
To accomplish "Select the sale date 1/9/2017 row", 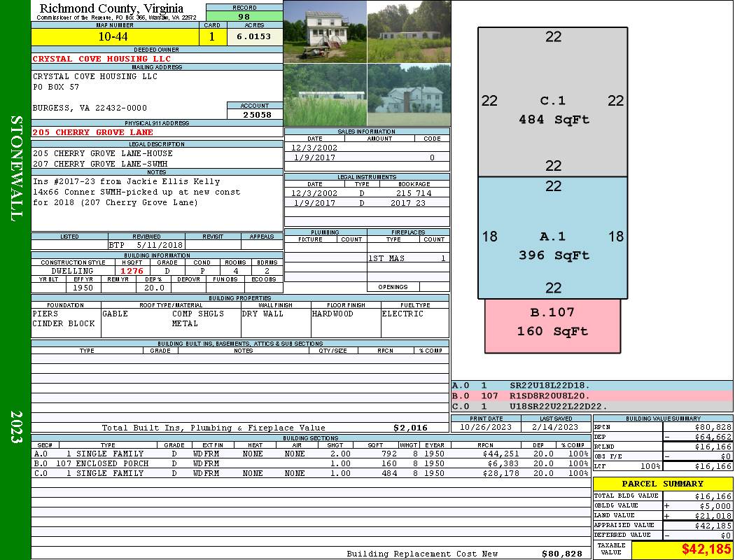I will pyautogui.click(x=367, y=157).
